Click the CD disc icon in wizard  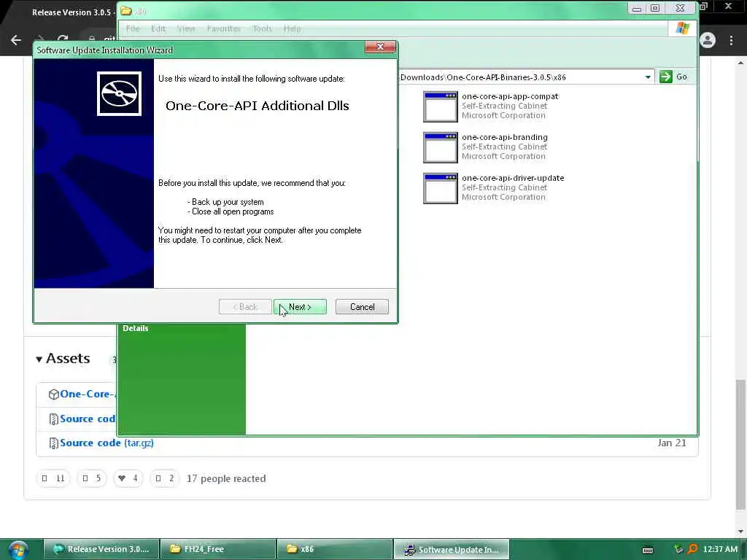click(119, 93)
